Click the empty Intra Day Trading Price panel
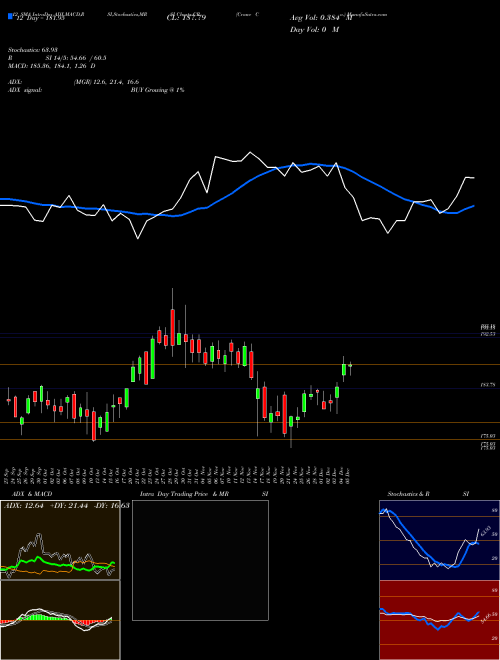500x660 pixels. (200, 560)
